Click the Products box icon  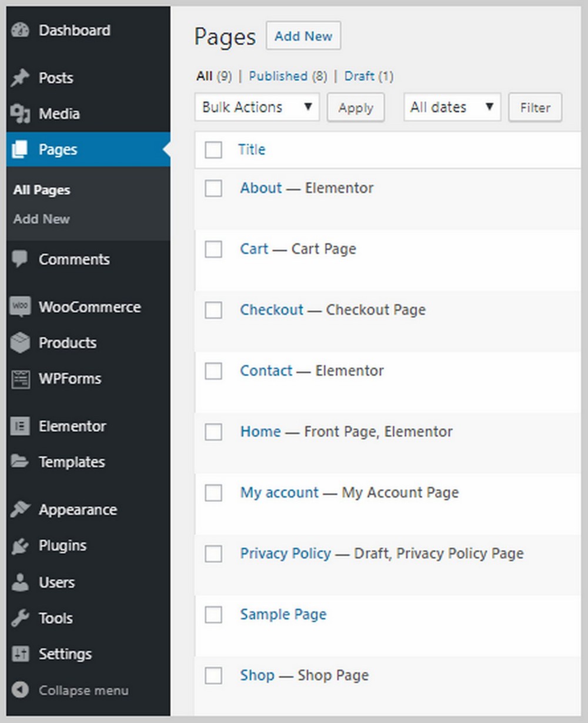click(x=20, y=342)
